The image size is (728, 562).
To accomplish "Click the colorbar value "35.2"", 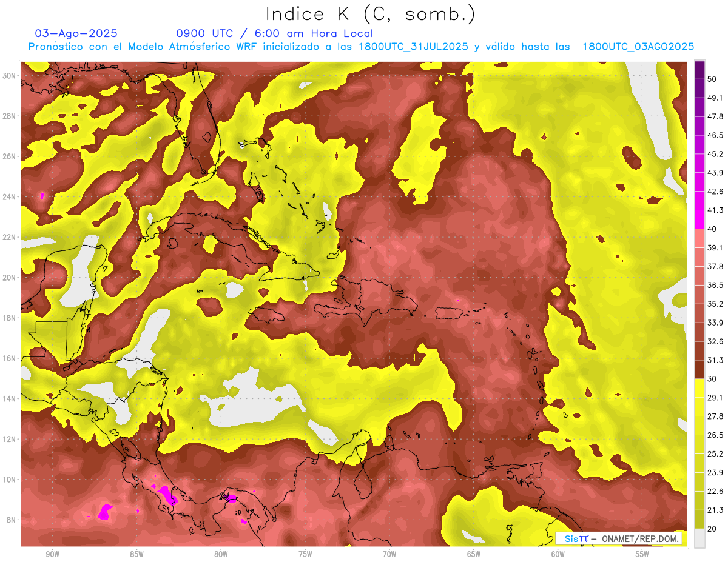I will pyautogui.click(x=715, y=304).
